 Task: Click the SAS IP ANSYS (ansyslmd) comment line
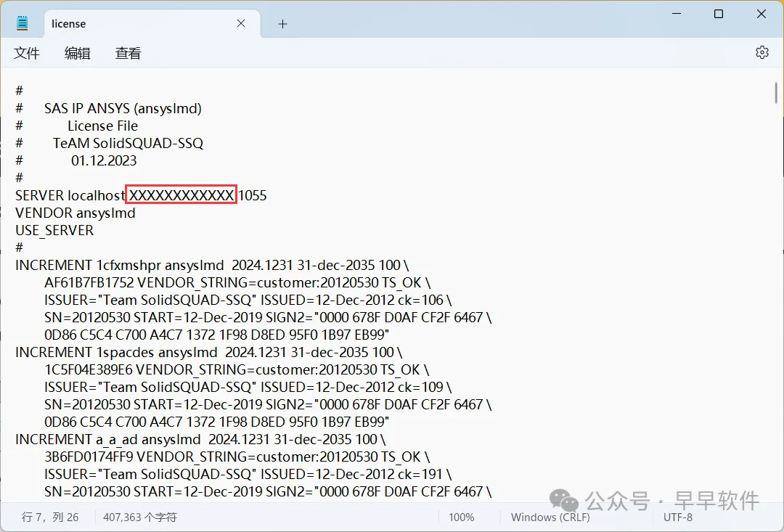pyautogui.click(x=108, y=108)
